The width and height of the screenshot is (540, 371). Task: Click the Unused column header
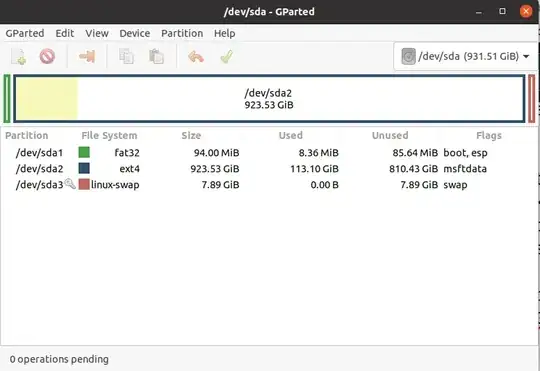(390, 135)
